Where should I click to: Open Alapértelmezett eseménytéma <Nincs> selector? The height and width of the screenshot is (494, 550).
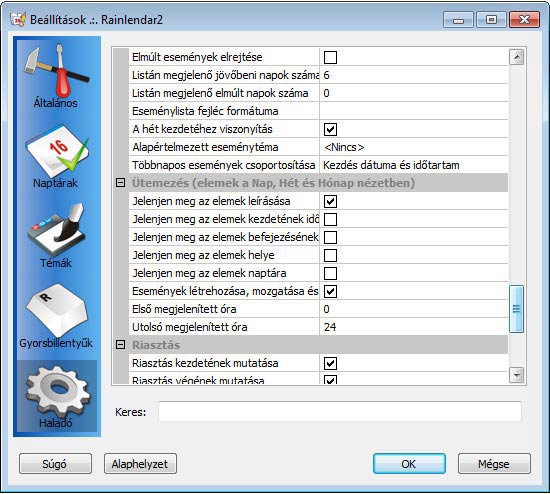point(414,147)
